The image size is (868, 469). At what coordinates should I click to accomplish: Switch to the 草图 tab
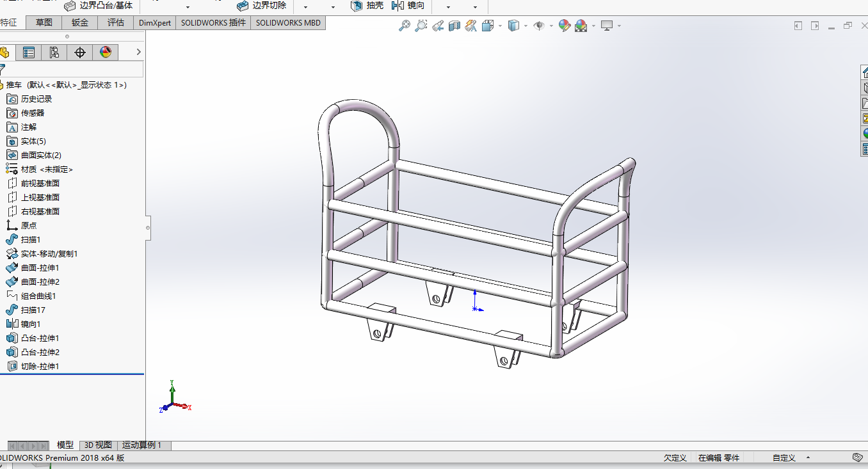click(44, 22)
